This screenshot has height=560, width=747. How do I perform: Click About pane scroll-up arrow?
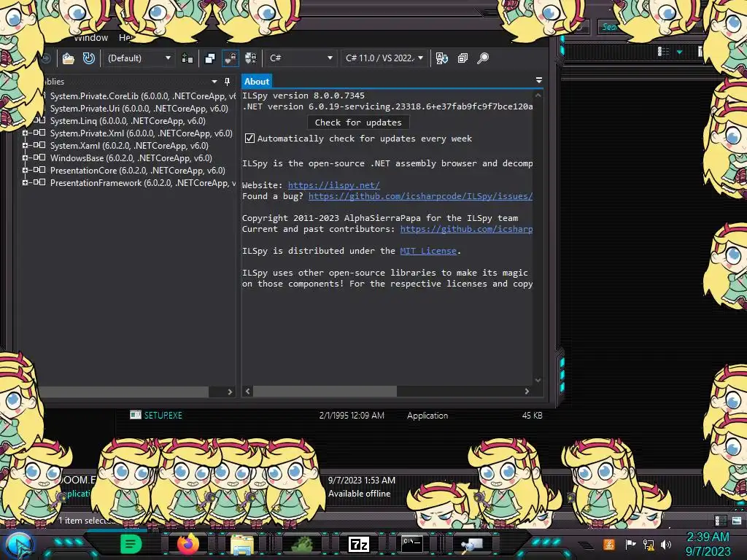click(x=538, y=96)
